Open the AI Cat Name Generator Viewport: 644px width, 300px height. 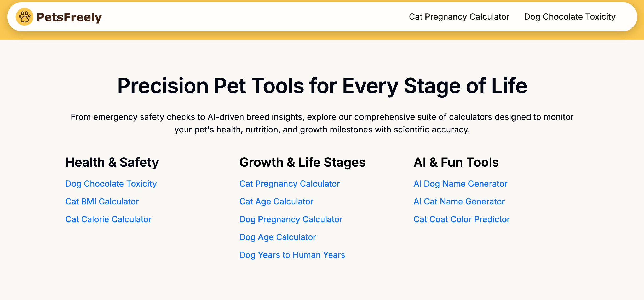(x=459, y=201)
